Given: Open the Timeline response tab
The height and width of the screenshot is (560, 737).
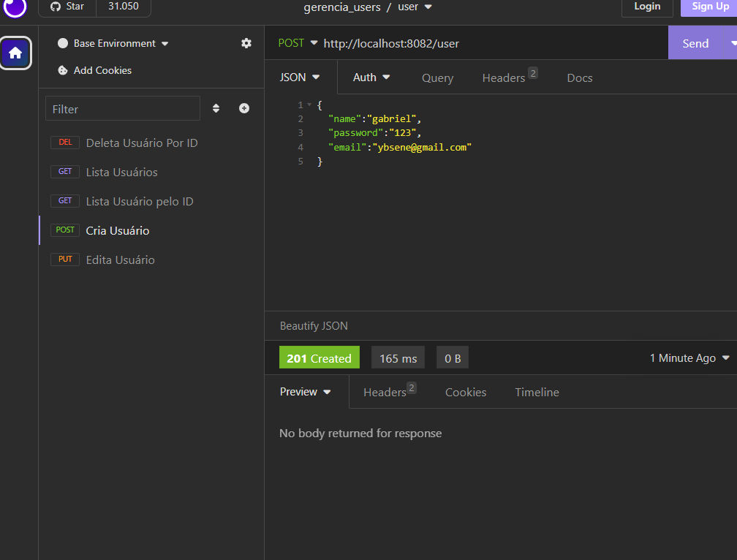Looking at the screenshot, I should coord(537,392).
